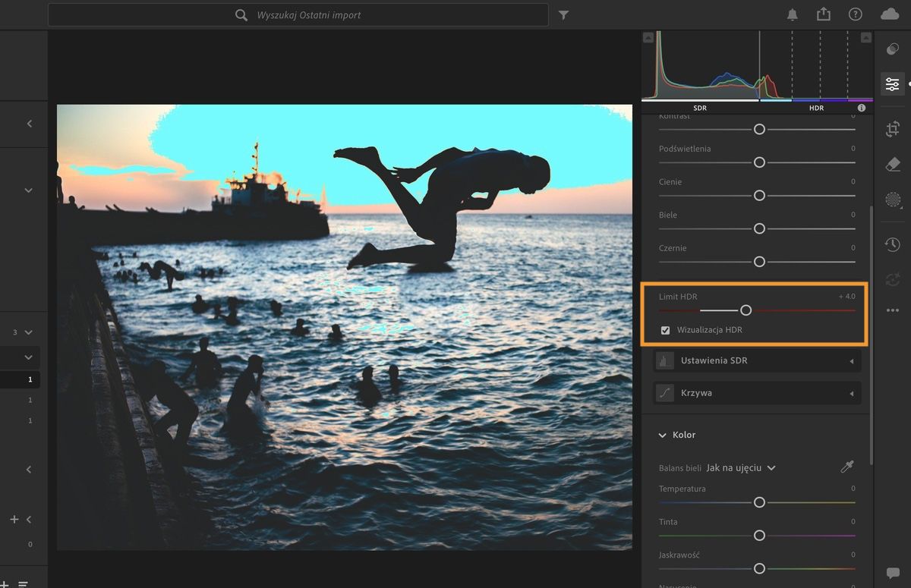The width and height of the screenshot is (911, 588).
Task: Open the Balans bieli dropdown
Action: pos(740,468)
